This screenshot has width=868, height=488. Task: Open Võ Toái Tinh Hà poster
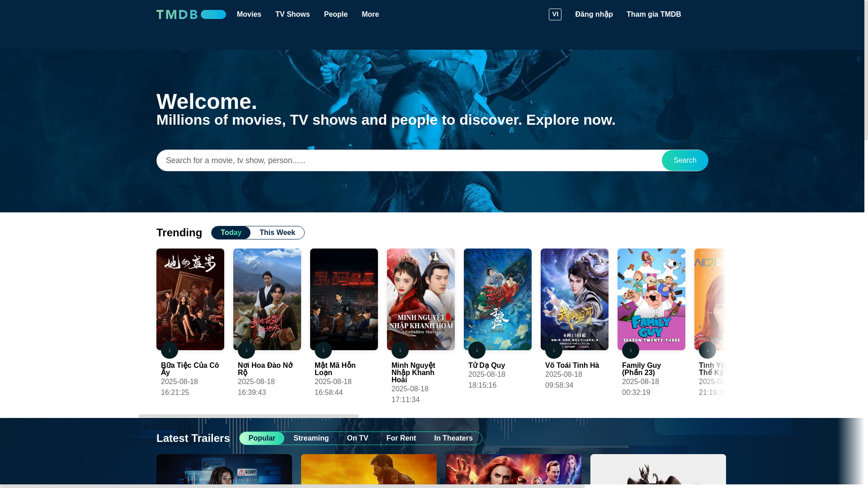[x=575, y=299]
